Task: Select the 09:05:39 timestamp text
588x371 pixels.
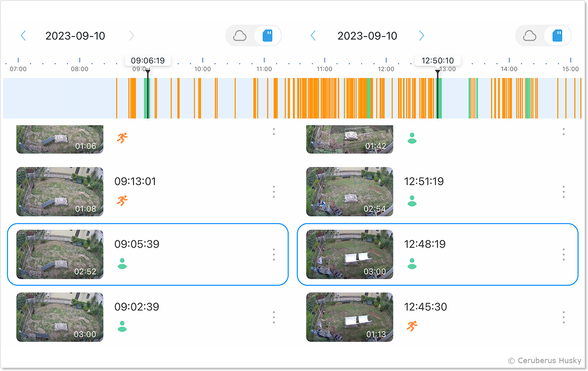Action: pos(137,244)
